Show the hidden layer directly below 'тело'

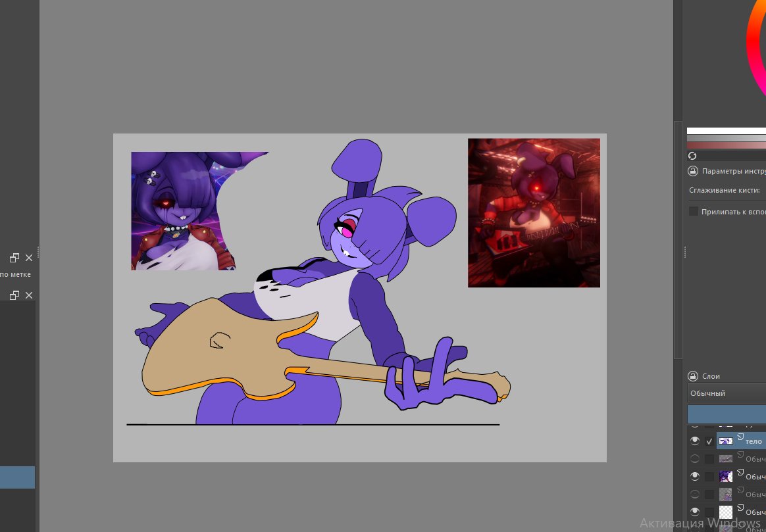pyautogui.click(x=695, y=459)
